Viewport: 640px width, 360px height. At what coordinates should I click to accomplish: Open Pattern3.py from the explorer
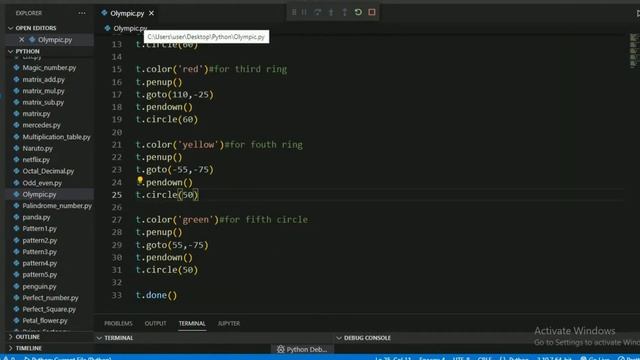40,252
